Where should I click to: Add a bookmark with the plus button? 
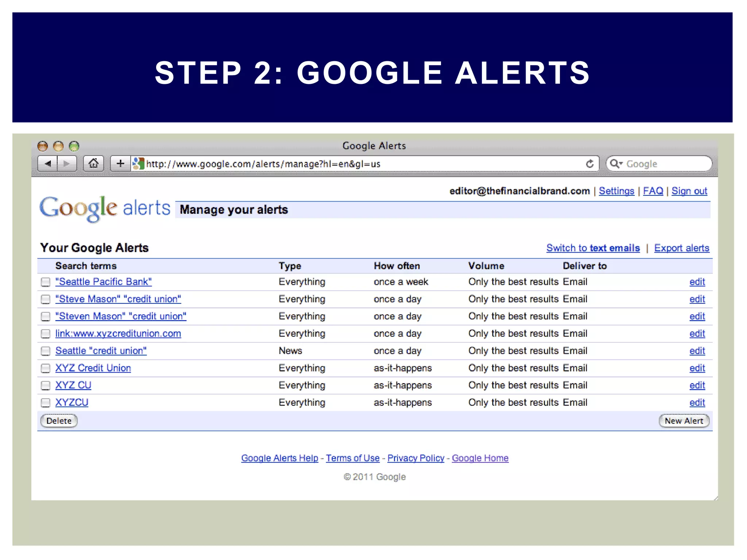click(120, 164)
